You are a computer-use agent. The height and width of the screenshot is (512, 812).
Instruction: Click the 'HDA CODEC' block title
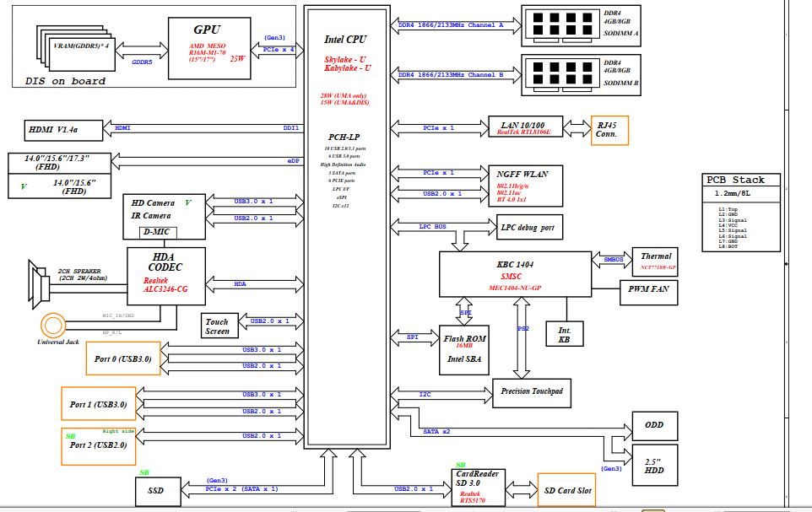pos(165,262)
